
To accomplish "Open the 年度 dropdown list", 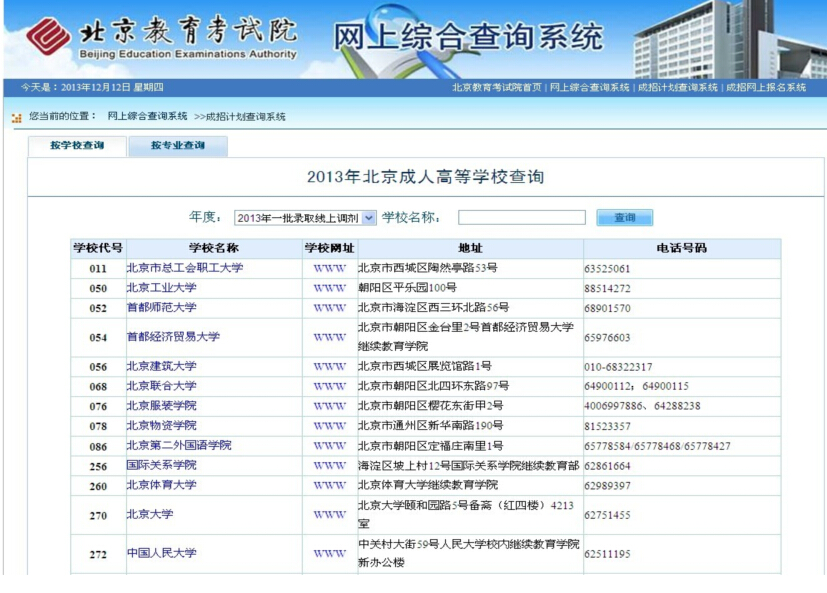I will [x=368, y=218].
